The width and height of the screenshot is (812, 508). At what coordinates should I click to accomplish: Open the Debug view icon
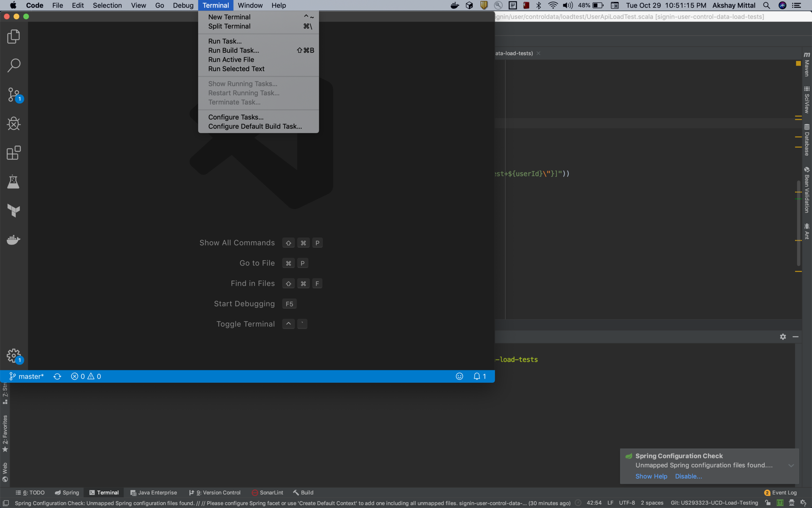click(14, 124)
